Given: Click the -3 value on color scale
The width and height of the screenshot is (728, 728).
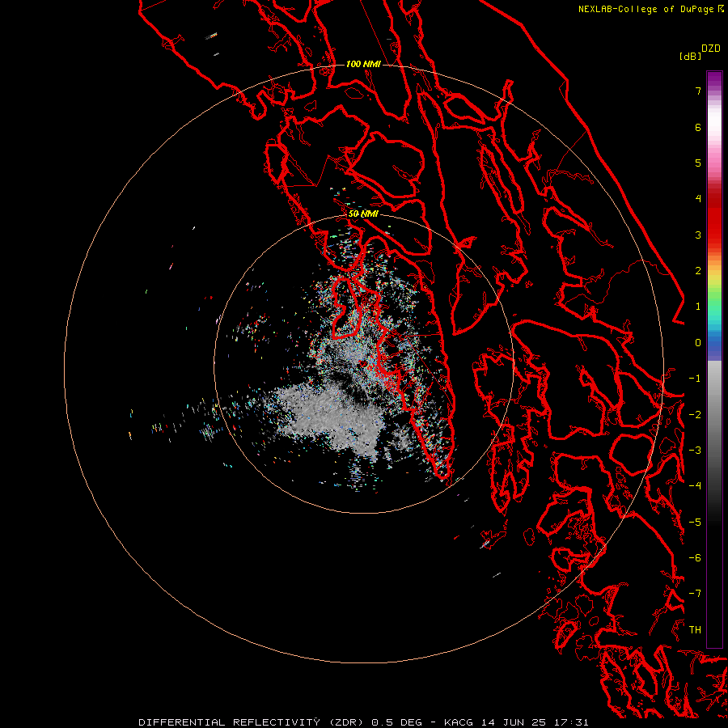Looking at the screenshot, I should (x=695, y=451).
